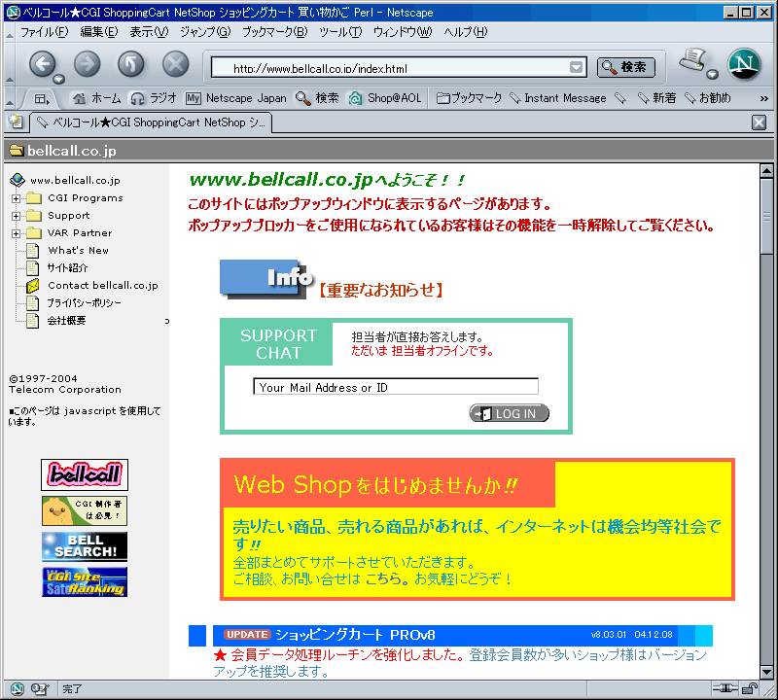Open the ホーム home bookmark
The height and width of the screenshot is (700, 778).
point(97,98)
